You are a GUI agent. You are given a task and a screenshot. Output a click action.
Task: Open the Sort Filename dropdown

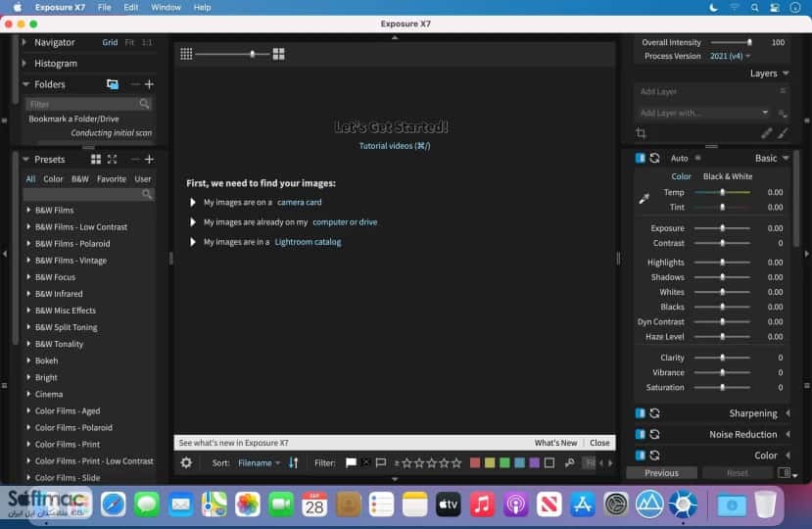[x=259, y=462]
